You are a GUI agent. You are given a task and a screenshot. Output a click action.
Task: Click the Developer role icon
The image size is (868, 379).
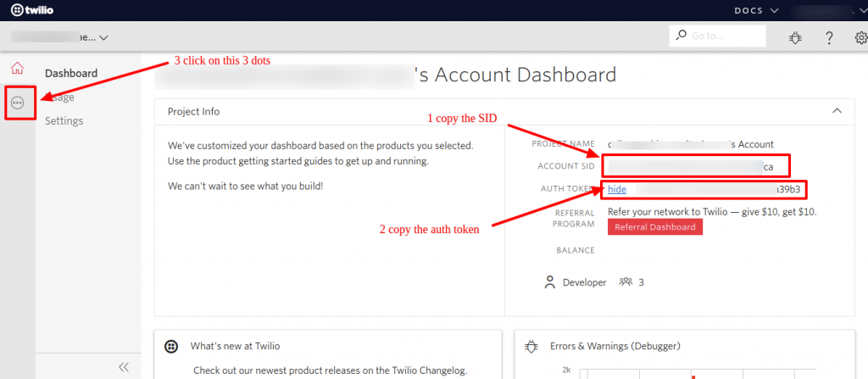(549, 282)
